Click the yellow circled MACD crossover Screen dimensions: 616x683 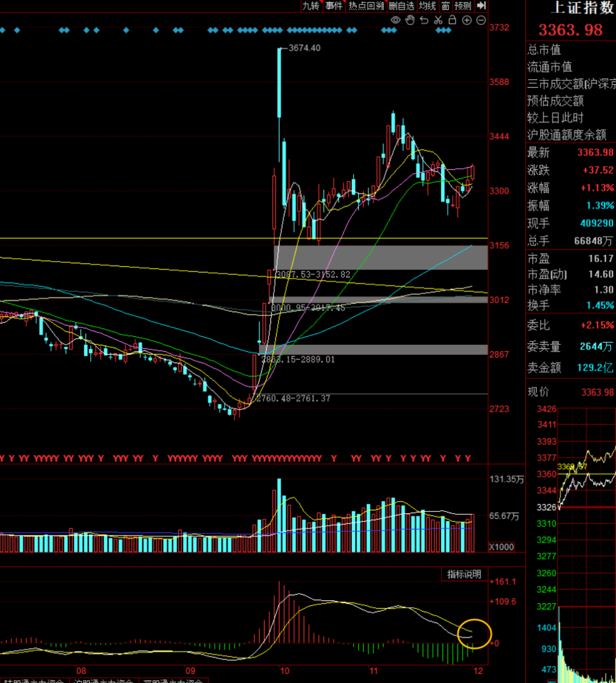pyautogui.click(x=474, y=633)
